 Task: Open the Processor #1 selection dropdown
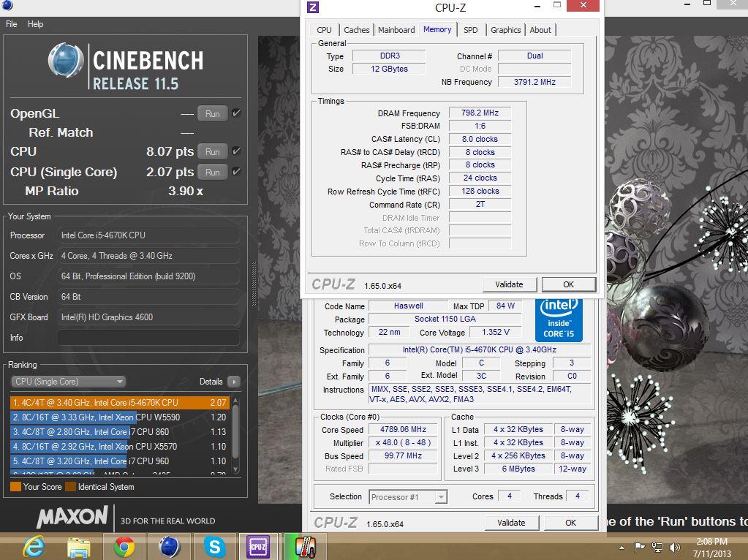point(408,497)
